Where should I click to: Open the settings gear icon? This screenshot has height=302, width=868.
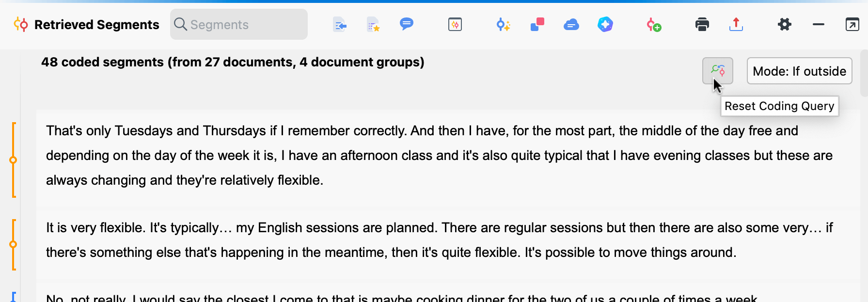click(x=784, y=24)
